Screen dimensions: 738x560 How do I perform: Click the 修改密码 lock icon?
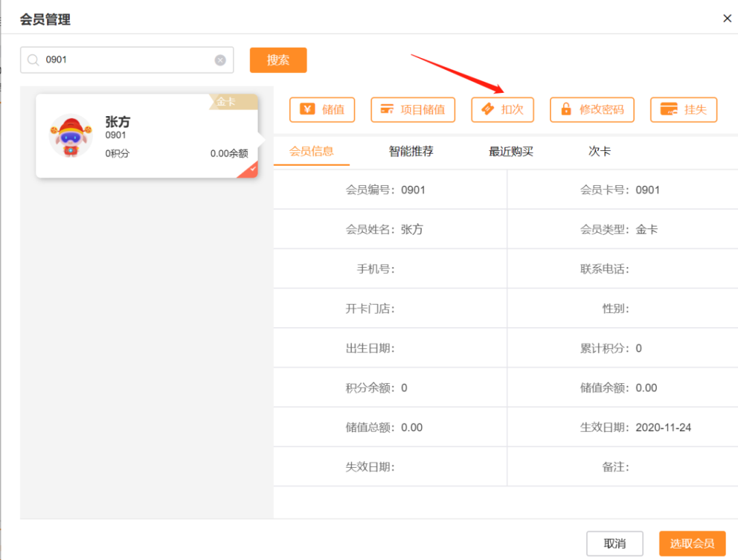[x=566, y=109]
